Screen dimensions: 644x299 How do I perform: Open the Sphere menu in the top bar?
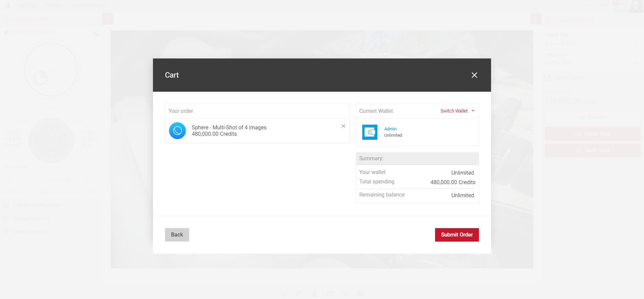54,5
